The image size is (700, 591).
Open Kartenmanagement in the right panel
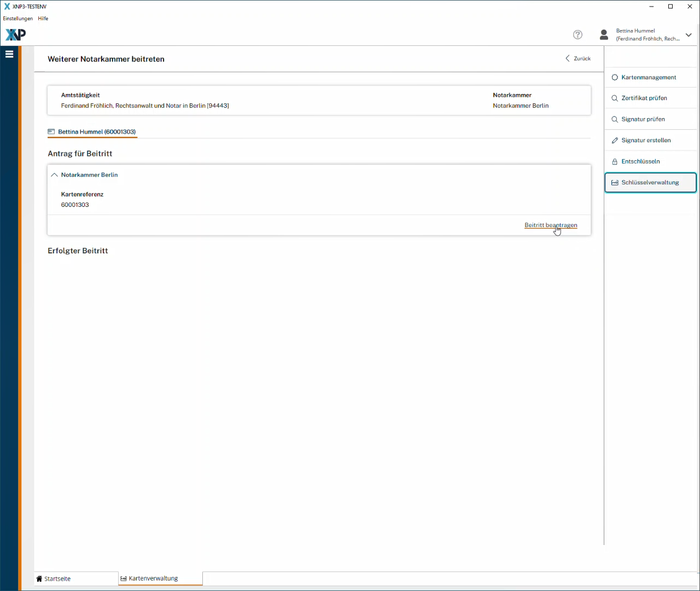tap(650, 77)
